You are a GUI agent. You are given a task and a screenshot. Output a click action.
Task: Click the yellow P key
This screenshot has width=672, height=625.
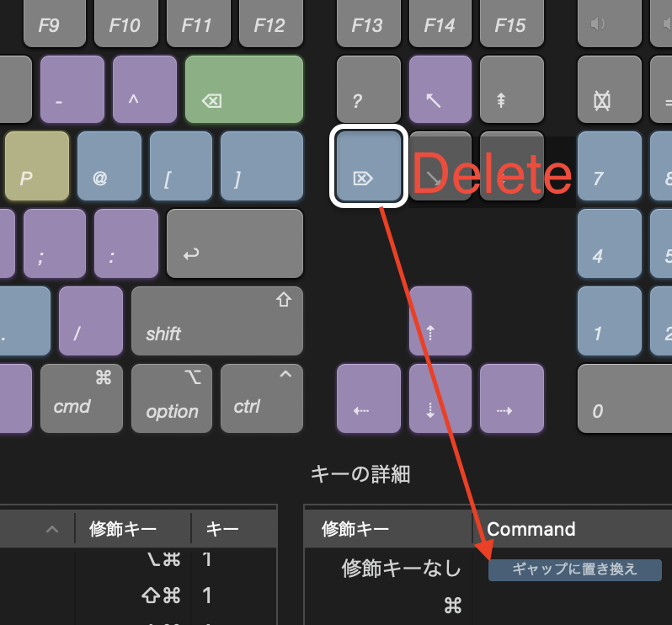(37, 166)
